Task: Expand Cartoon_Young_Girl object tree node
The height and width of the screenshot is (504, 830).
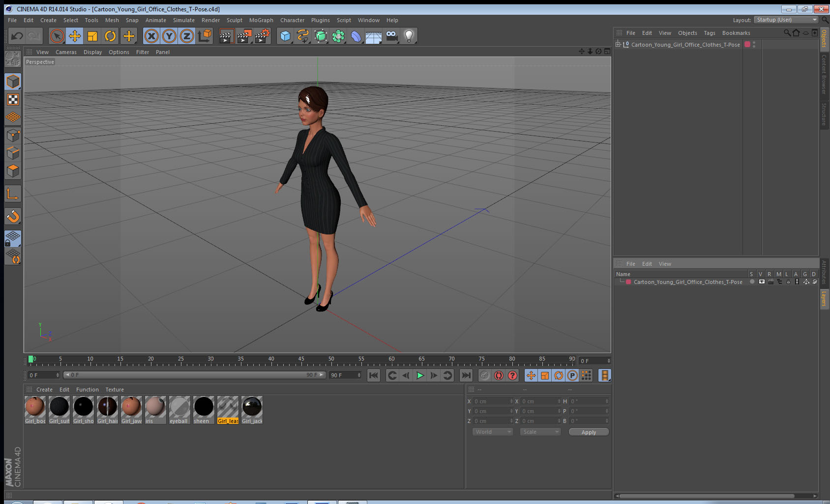Action: pyautogui.click(x=618, y=44)
